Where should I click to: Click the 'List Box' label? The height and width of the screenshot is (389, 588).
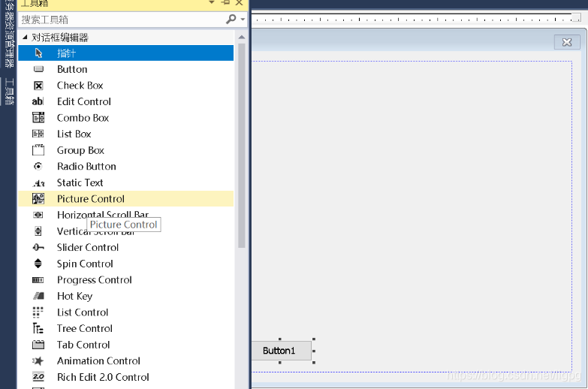coord(74,134)
